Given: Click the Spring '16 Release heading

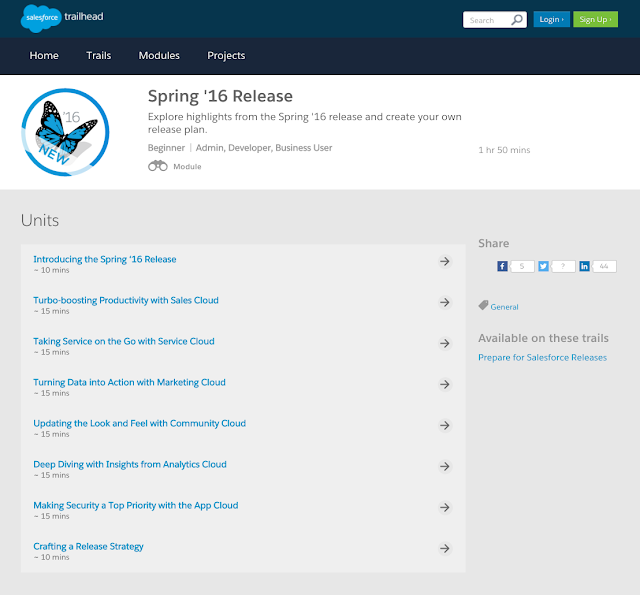Looking at the screenshot, I should (x=220, y=96).
